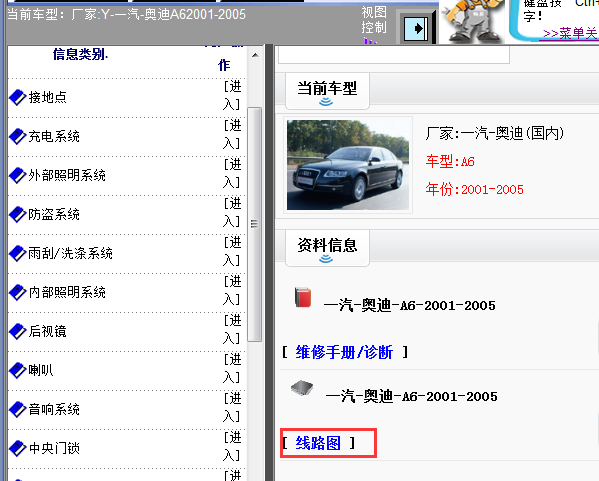
Task: Click the 当前车型 header bar text
Action: tap(126, 15)
